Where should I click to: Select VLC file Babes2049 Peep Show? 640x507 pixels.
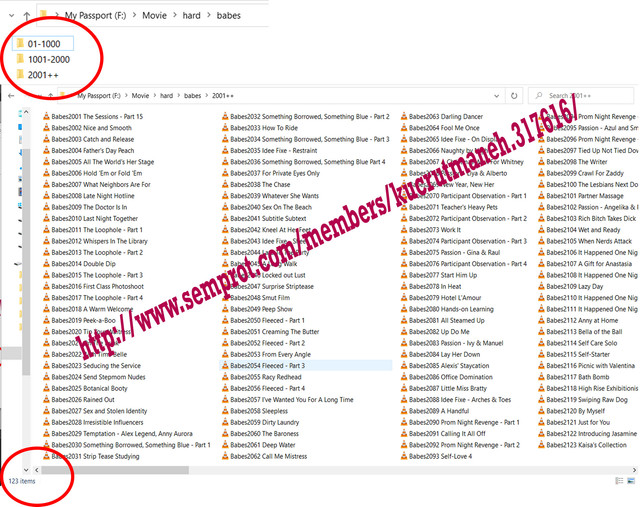pyautogui.click(x=258, y=309)
